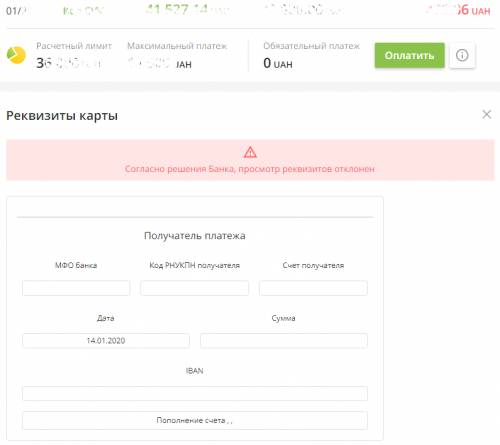Click the Реквизиты карты title
Viewport: 500px width, 445px height.
pos(62,116)
